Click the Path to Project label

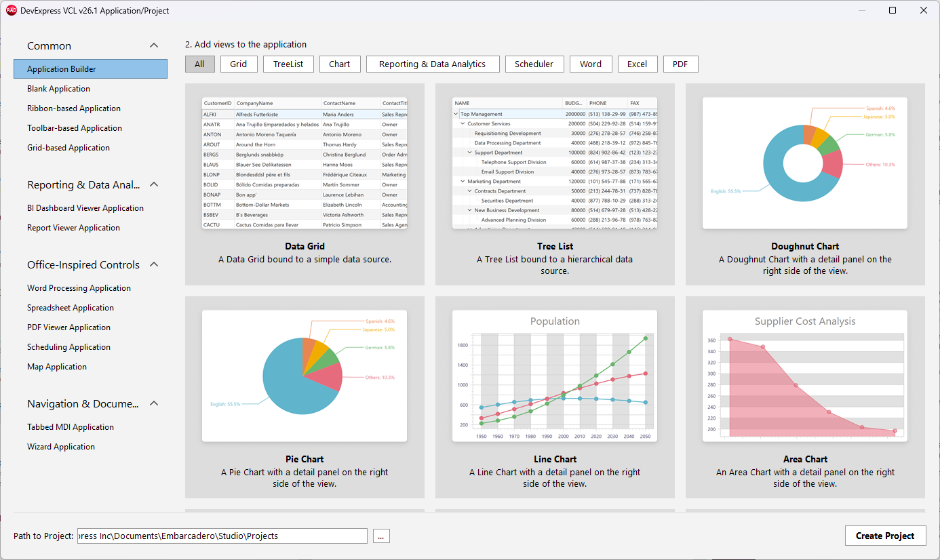(x=43, y=536)
